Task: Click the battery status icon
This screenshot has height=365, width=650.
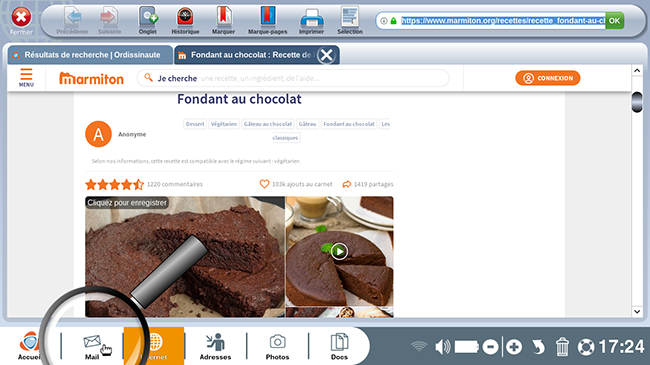Action: (x=467, y=347)
